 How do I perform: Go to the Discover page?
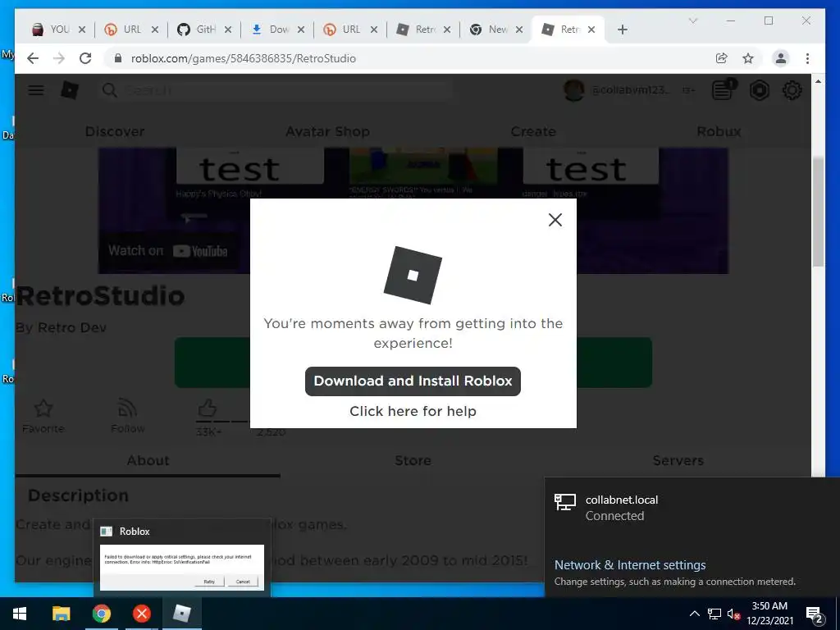tap(115, 131)
